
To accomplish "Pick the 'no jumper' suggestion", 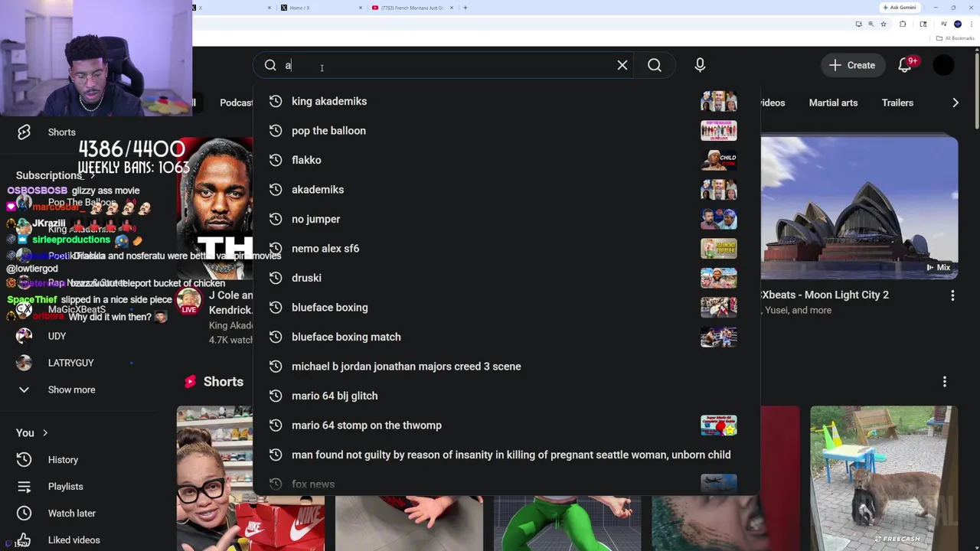I will 506,219.
